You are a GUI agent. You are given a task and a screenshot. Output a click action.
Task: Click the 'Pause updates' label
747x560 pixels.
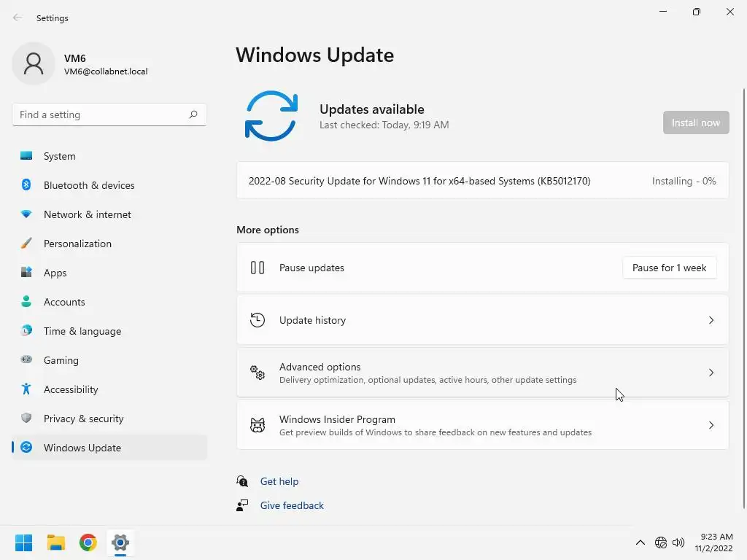pyautogui.click(x=311, y=268)
